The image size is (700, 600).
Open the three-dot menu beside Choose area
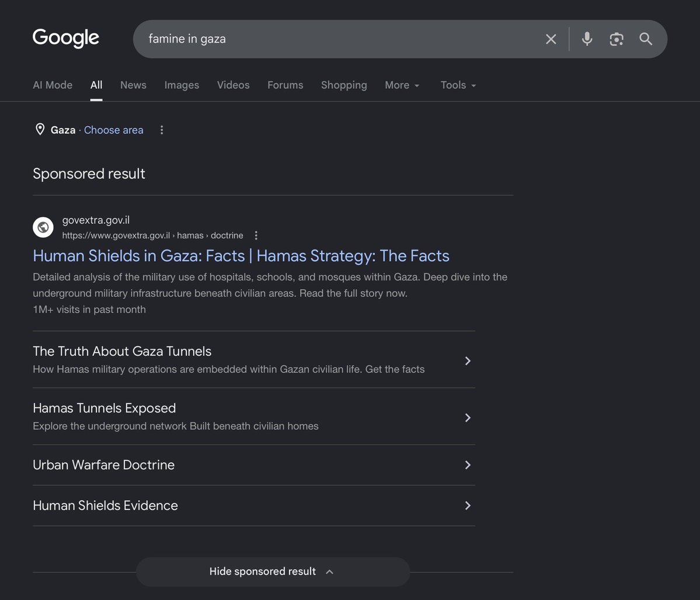pos(162,130)
